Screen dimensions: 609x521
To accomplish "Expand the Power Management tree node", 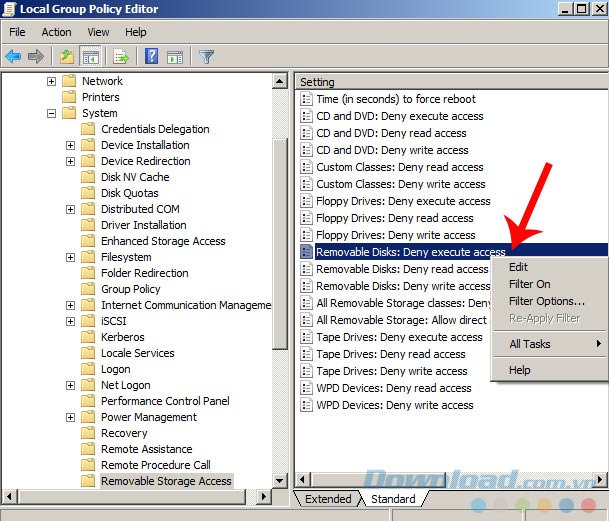I will click(70, 417).
